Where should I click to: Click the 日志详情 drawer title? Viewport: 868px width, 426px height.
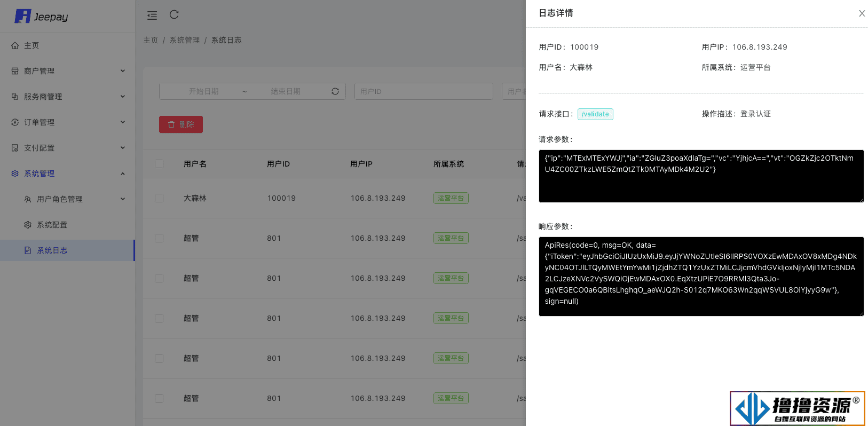[556, 13]
